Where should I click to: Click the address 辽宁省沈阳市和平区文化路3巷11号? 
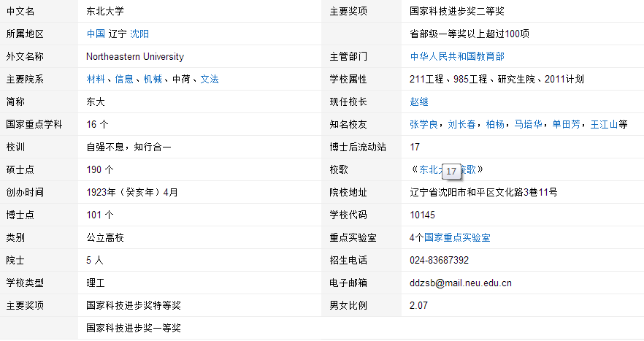click(483, 192)
